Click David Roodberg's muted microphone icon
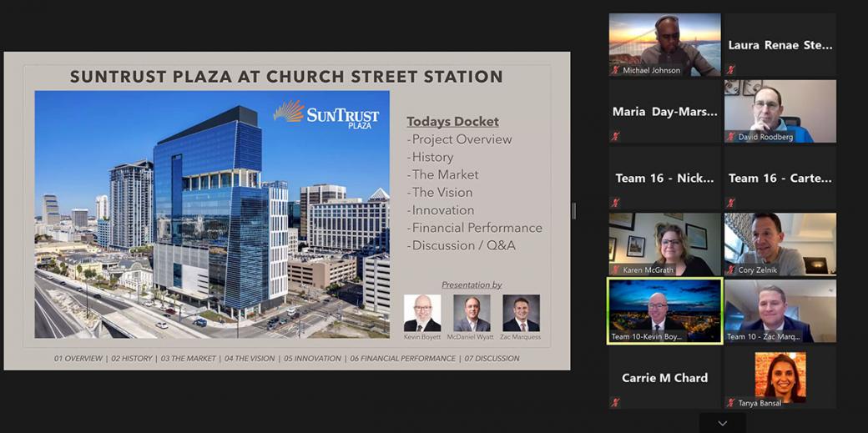Viewport: 868px width, 433px height. pos(731,136)
